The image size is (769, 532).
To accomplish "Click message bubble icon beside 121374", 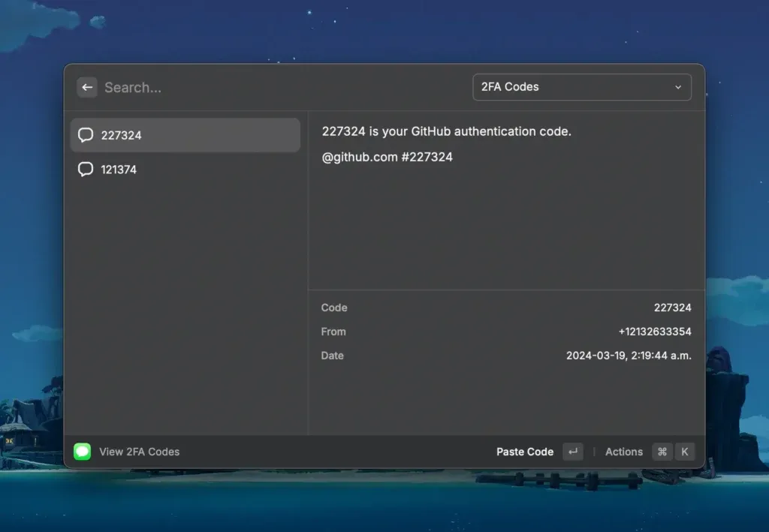I will coord(86,169).
